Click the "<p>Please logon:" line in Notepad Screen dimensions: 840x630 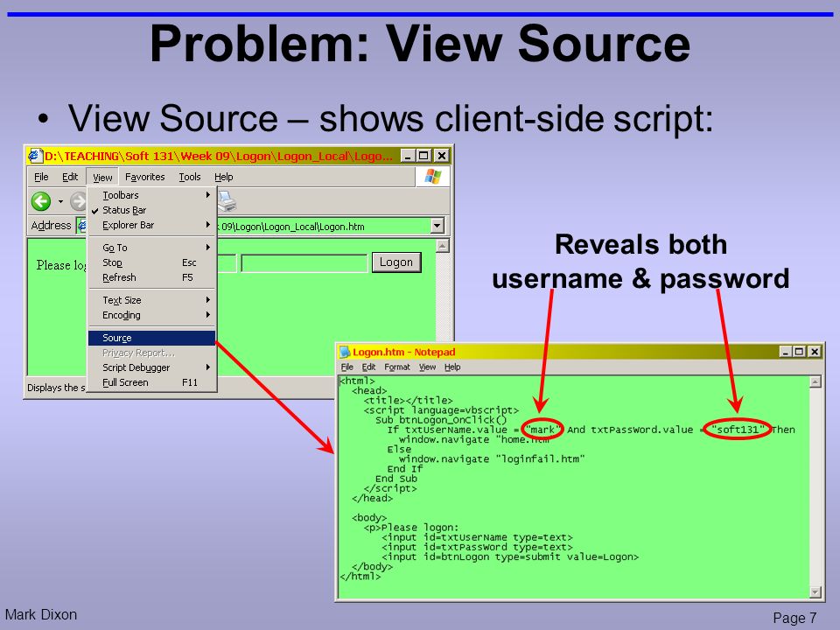point(411,528)
